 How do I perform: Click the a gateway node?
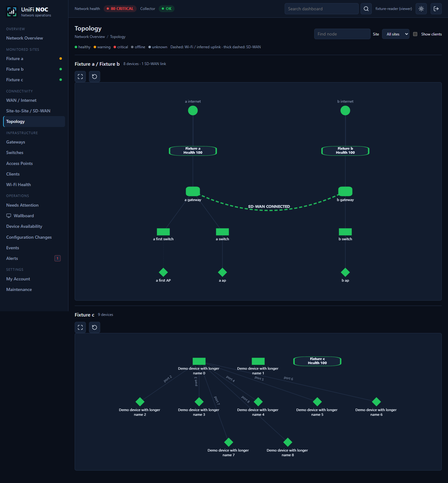tap(193, 191)
